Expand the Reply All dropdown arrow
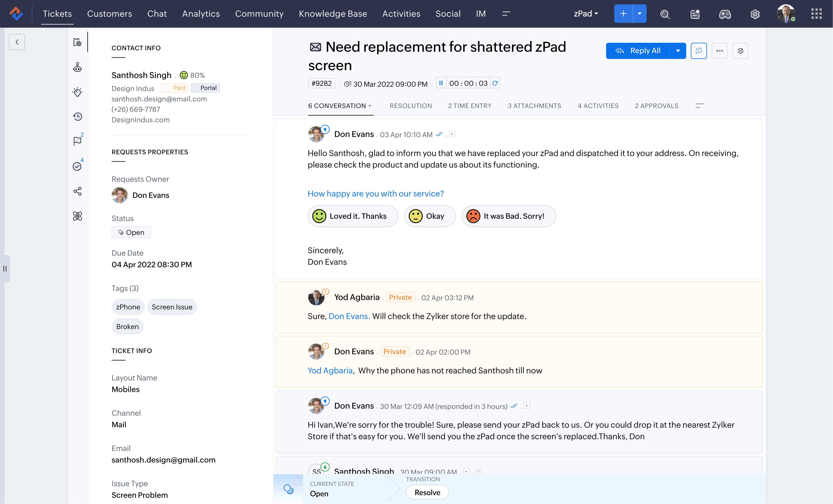833x504 pixels. pyautogui.click(x=678, y=51)
